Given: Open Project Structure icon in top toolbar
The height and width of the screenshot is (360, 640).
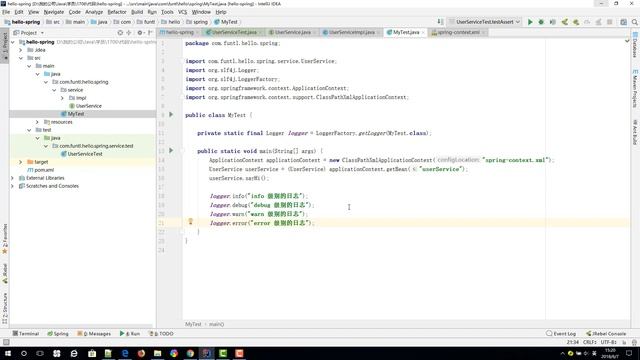Looking at the screenshot, I should pyautogui.click(x=623, y=22).
